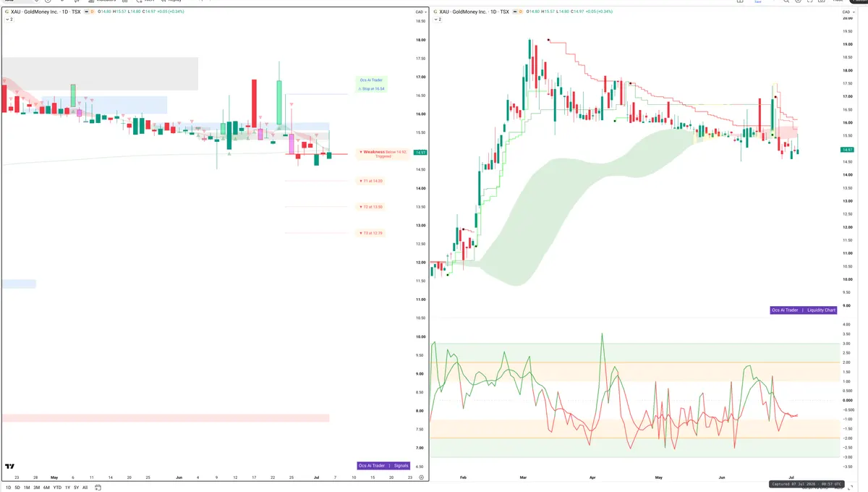Click the Ocs Ai Trader Signals badge
868x492 pixels.
(x=384, y=466)
